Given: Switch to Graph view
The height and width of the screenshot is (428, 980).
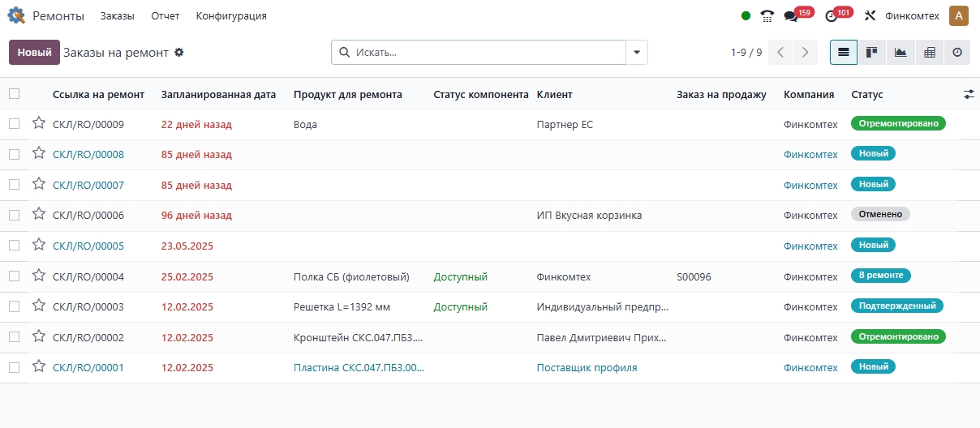Looking at the screenshot, I should click(900, 52).
